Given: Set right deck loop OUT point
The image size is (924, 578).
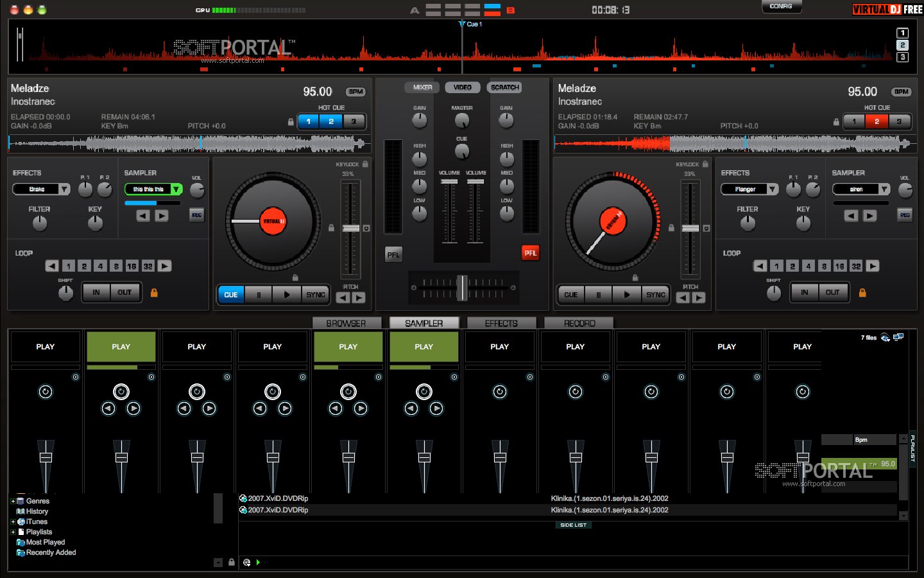Looking at the screenshot, I should click(833, 292).
